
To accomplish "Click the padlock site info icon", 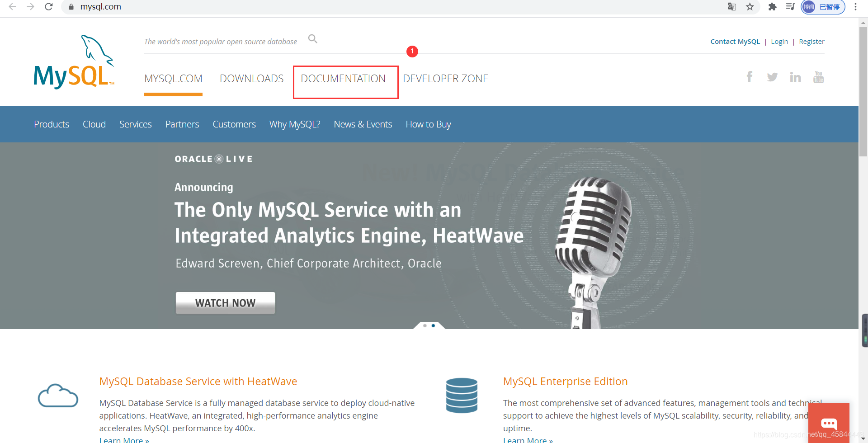I will coord(71,7).
